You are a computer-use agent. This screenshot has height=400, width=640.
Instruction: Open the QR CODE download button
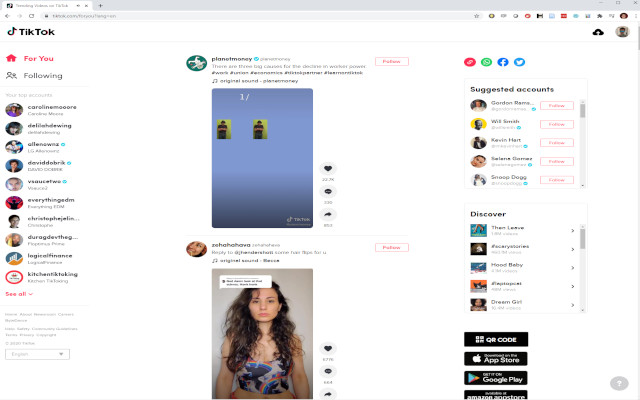tap(496, 339)
